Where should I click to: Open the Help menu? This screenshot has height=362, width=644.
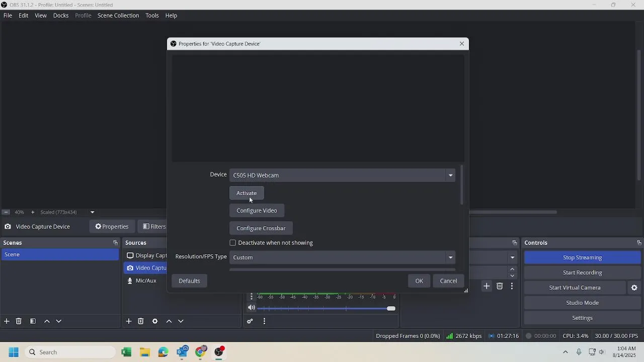171,16
